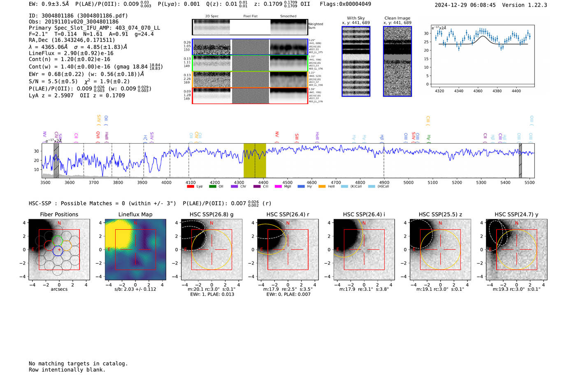
Task: Select the λ = 4365.06Å line
Action: coord(78,47)
